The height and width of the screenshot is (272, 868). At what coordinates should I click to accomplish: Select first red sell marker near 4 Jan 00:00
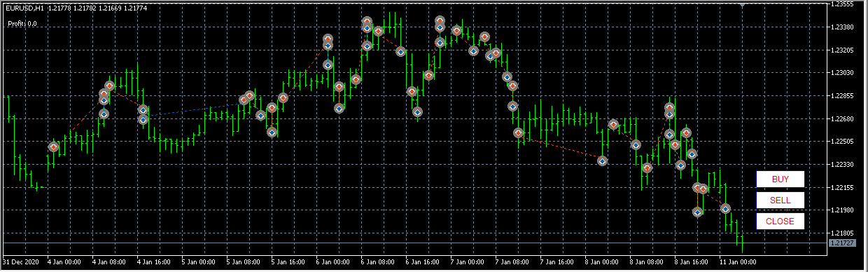(x=53, y=147)
